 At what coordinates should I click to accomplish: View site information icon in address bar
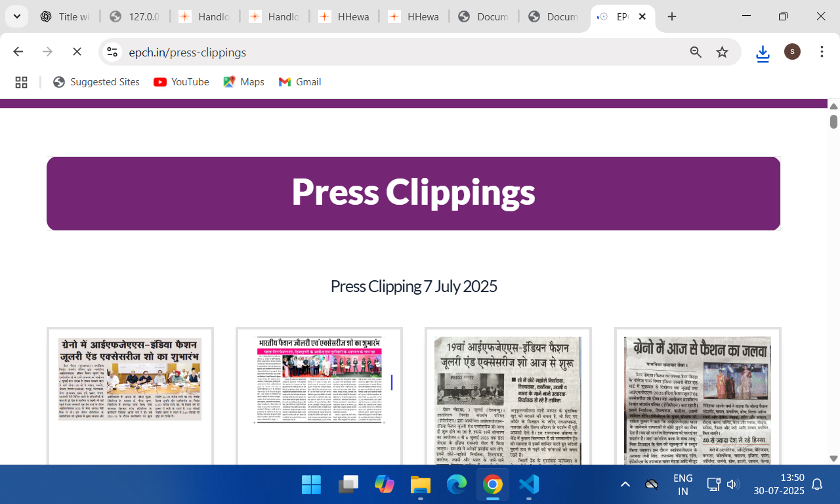pyautogui.click(x=112, y=52)
